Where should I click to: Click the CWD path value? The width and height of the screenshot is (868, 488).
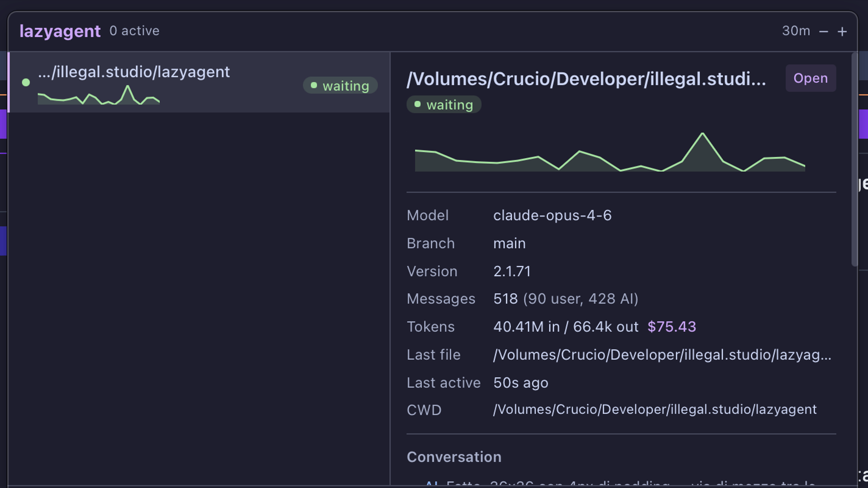[655, 409]
